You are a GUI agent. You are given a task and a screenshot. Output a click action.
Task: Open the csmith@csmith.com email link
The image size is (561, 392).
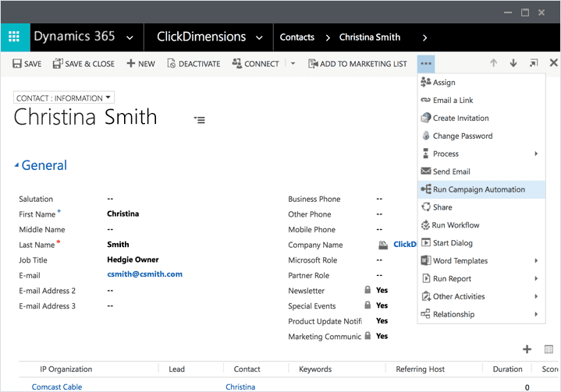[x=144, y=274]
